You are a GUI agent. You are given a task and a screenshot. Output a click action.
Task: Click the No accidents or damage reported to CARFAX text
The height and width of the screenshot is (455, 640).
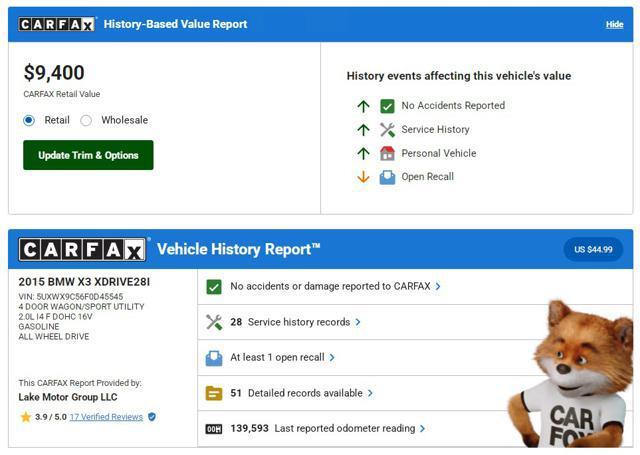[x=330, y=286]
